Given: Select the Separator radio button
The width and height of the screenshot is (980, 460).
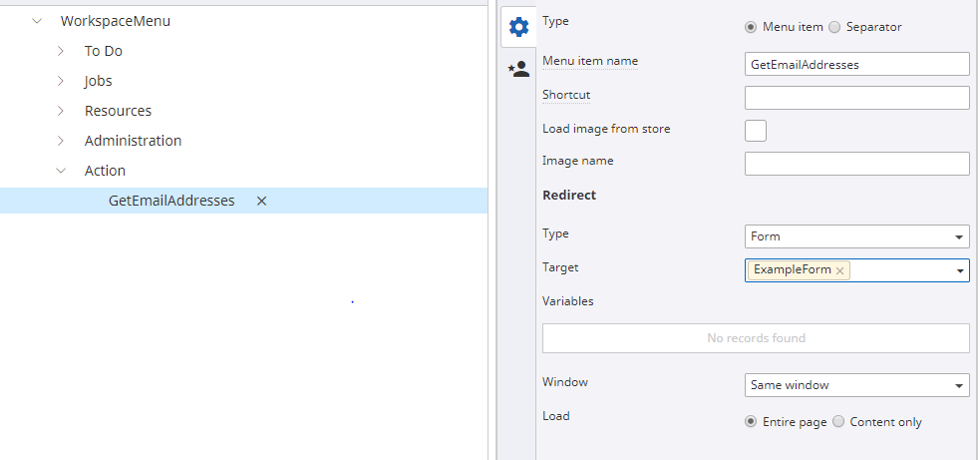Looking at the screenshot, I should pos(835,27).
